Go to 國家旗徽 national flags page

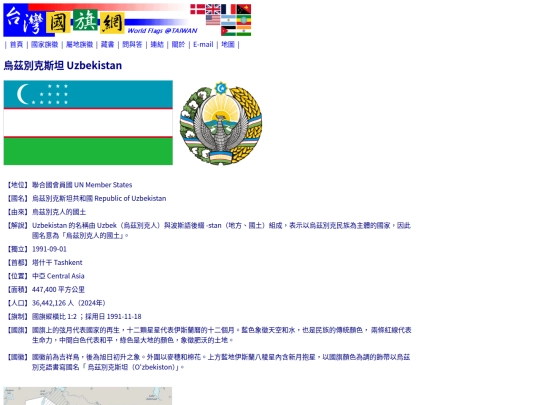pos(44,44)
